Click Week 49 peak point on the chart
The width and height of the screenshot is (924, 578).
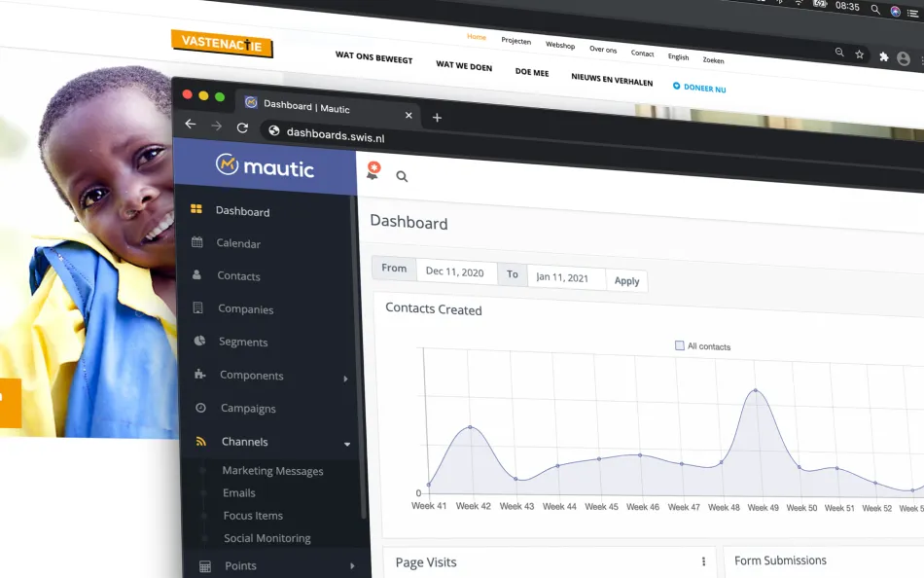[757, 392]
